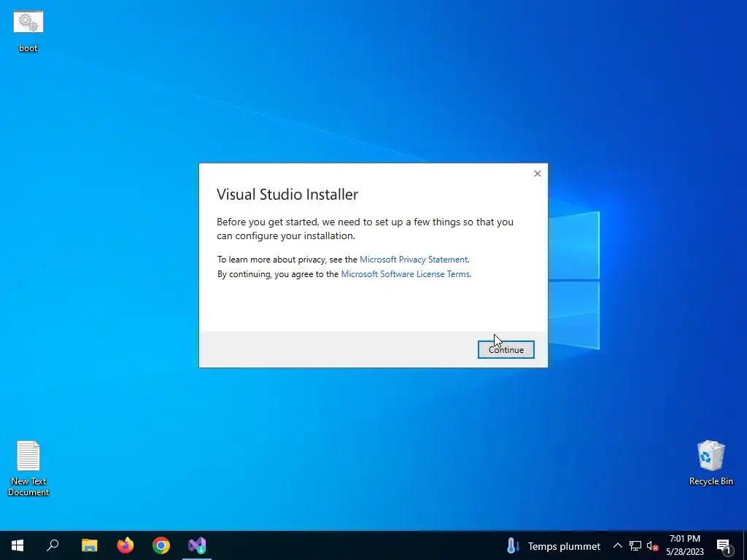Select the boot desktop icon
Screen dimensions: 747x560
click(x=28, y=31)
